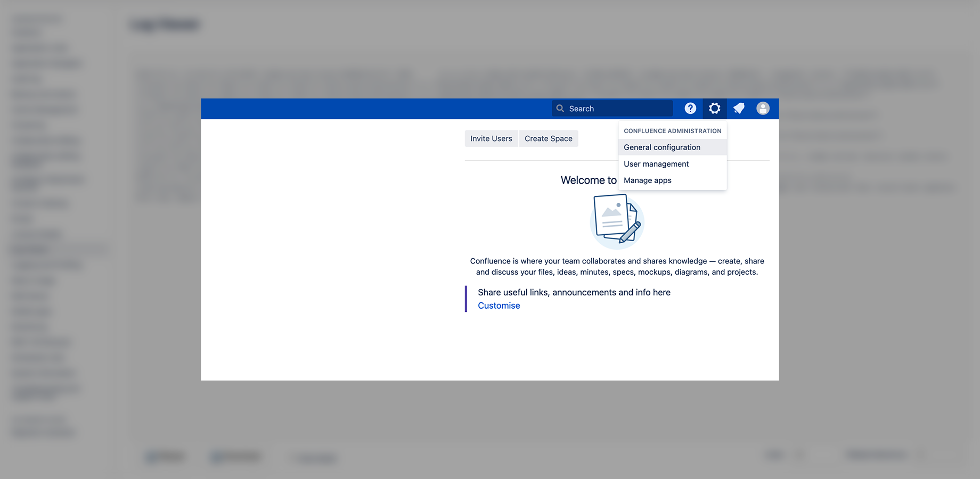
Task: Select General configuration from the menu
Action: (673, 147)
